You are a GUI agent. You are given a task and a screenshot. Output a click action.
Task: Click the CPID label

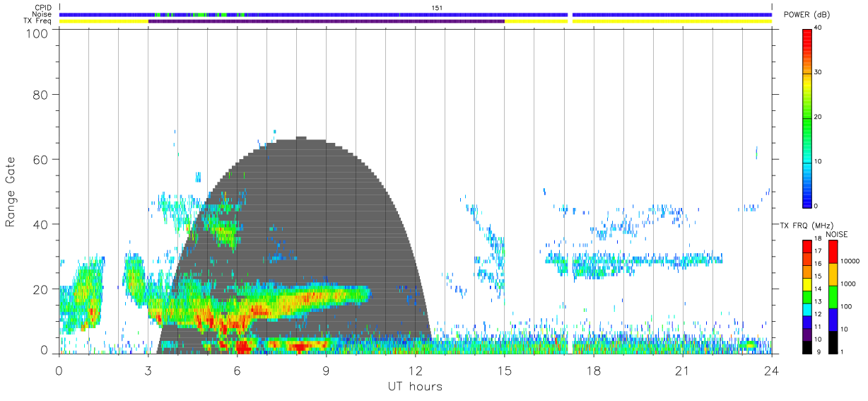tap(43, 8)
